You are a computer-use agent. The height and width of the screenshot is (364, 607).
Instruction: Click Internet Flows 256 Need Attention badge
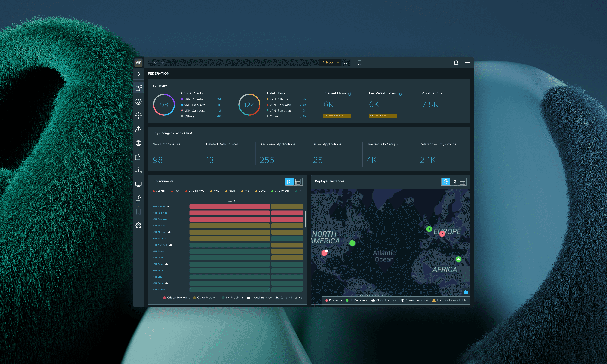pyautogui.click(x=337, y=116)
